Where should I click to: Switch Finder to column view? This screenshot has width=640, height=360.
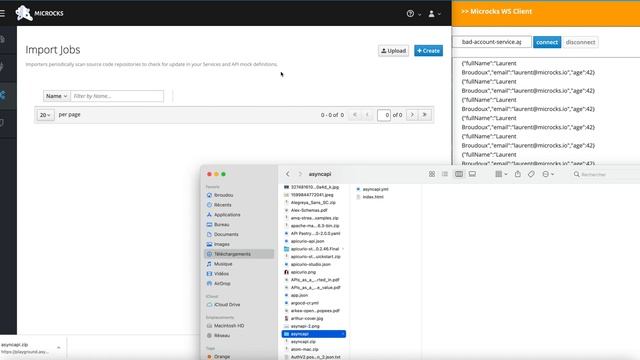pyautogui.click(x=459, y=174)
